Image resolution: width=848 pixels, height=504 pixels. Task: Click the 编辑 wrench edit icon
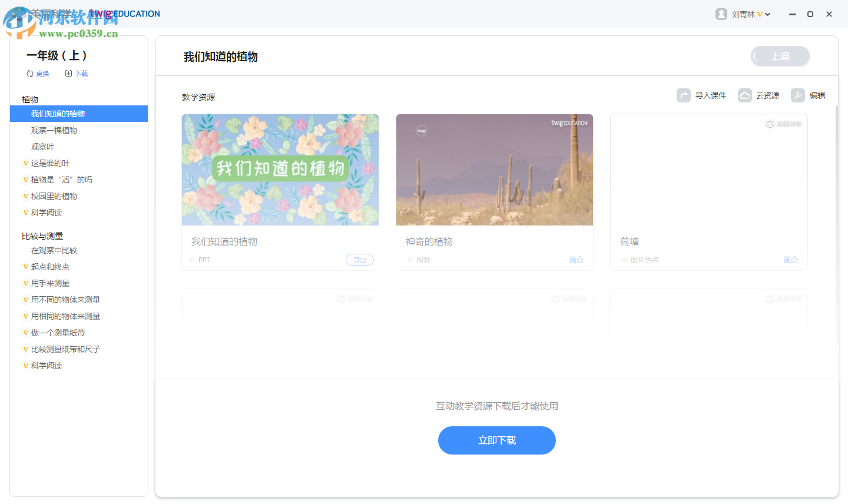tap(798, 95)
